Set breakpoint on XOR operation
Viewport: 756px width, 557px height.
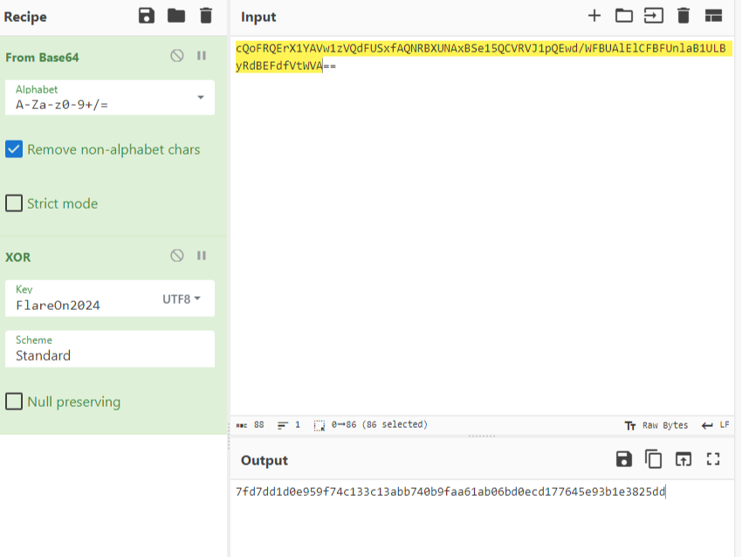[202, 256]
